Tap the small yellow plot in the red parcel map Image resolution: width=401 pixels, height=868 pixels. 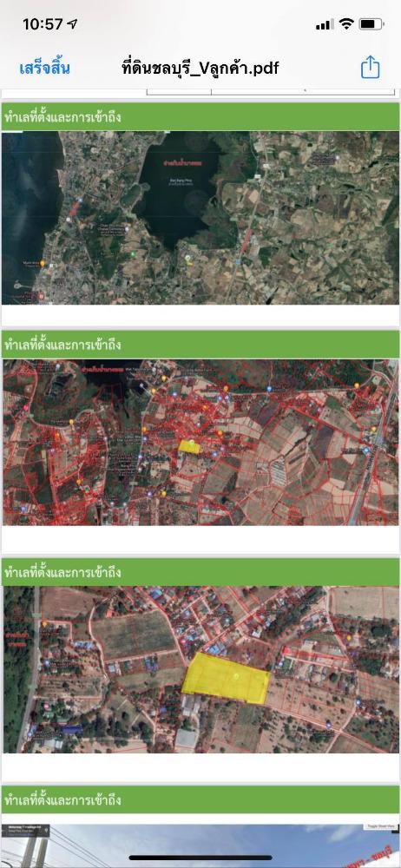click(189, 446)
